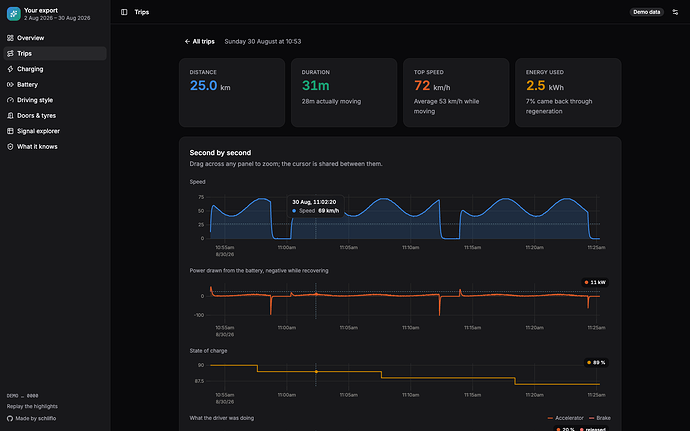Click the State of charge chart label
Image resolution: width=690 pixels, height=431 pixels.
coord(208,351)
